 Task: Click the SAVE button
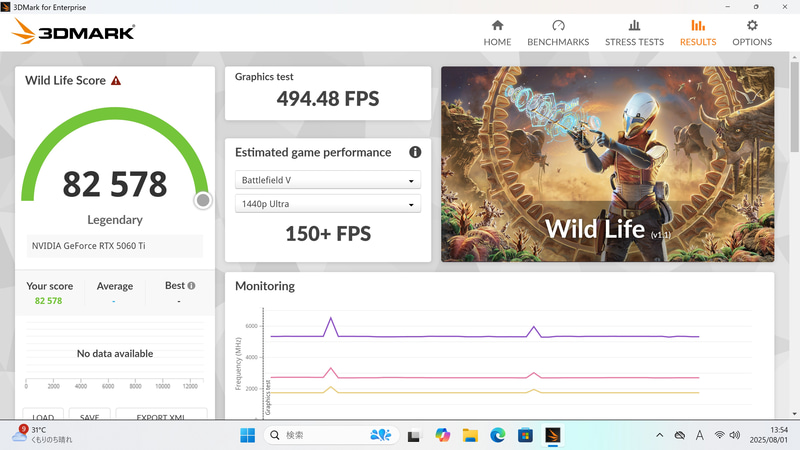click(x=89, y=415)
